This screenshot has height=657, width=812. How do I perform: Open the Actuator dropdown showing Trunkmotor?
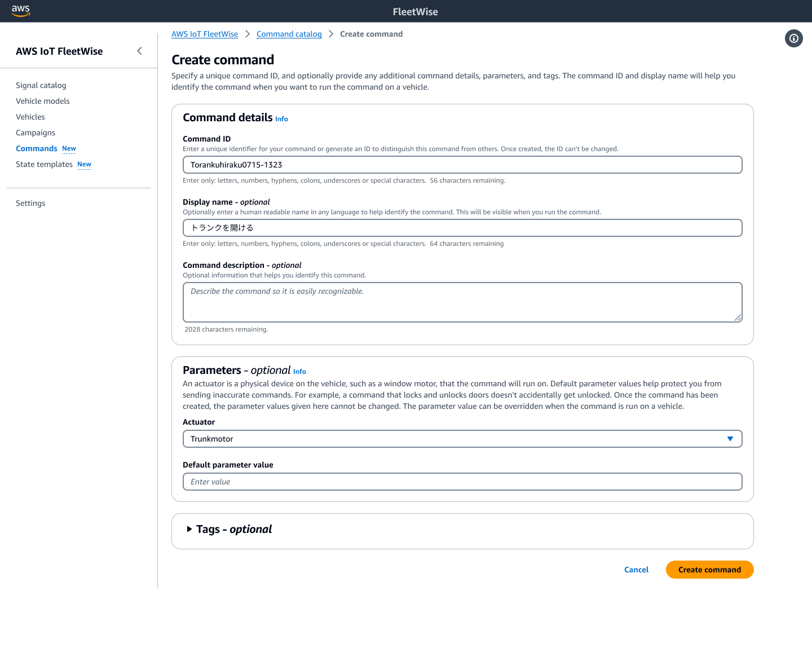tap(731, 439)
